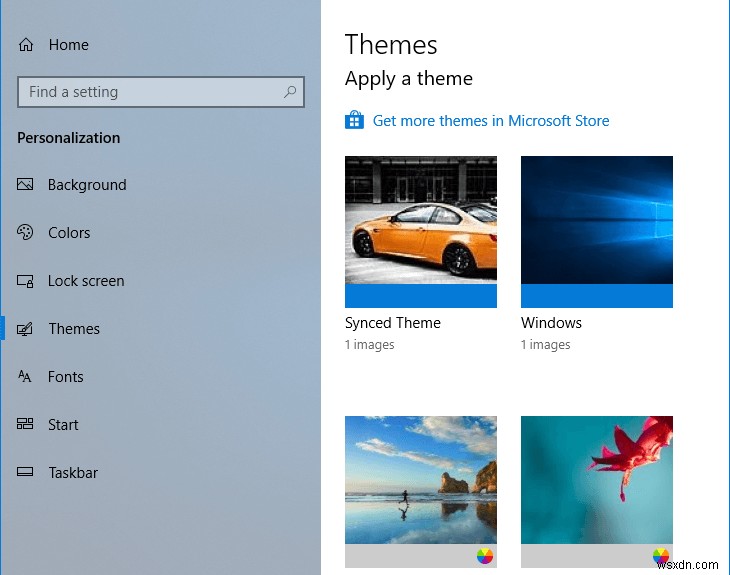
Task: Open Start settings
Action: pyautogui.click(x=63, y=425)
